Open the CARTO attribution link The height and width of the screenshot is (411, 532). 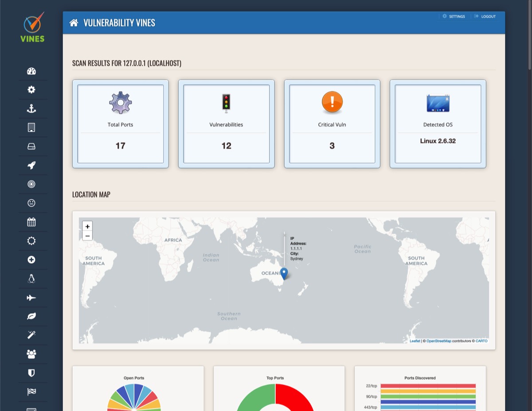[x=481, y=341]
